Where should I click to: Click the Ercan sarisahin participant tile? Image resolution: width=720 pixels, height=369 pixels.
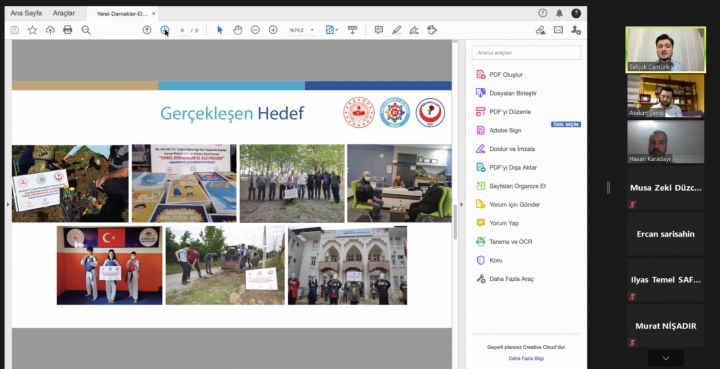(665, 234)
